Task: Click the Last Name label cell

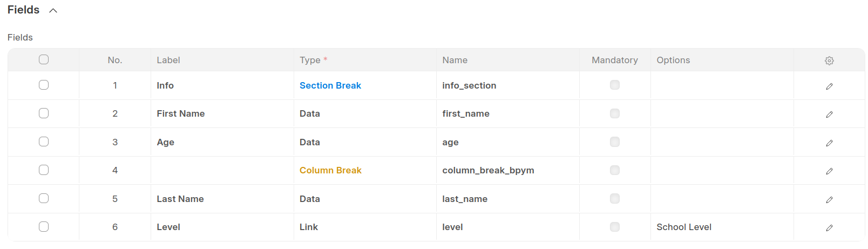Action: click(180, 199)
